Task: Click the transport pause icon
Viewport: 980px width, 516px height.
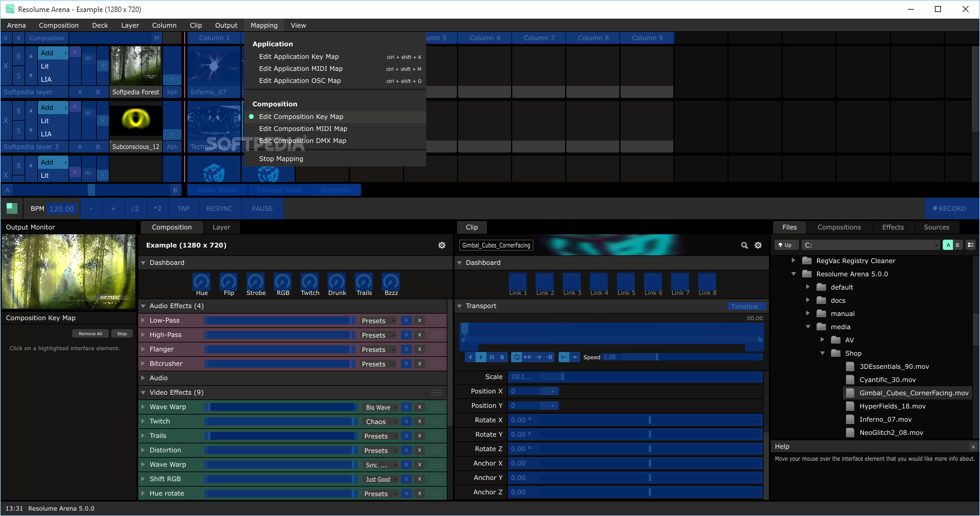Action: pos(492,357)
